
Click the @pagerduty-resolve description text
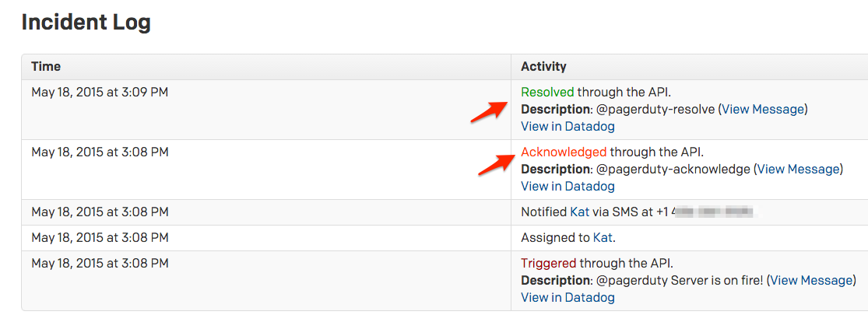[655, 109]
